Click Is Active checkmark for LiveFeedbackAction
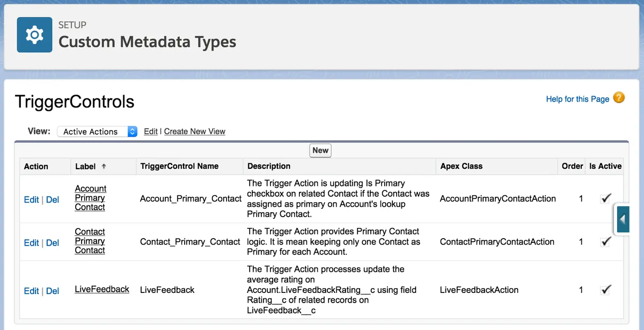 tap(606, 290)
